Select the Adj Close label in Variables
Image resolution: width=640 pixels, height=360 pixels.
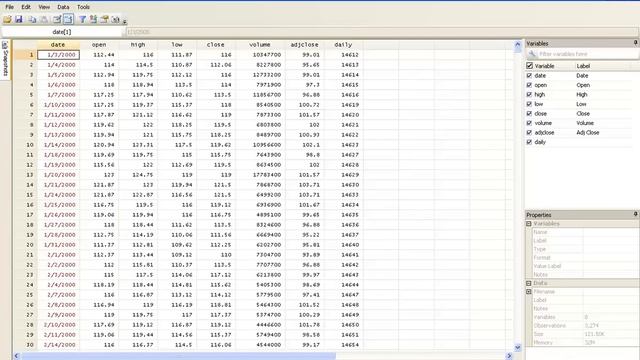588,133
